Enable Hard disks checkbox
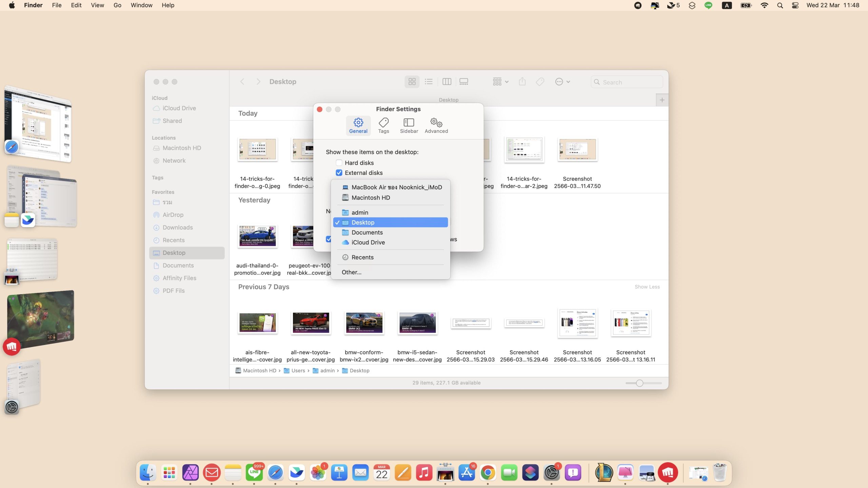This screenshot has width=868, height=488. pyautogui.click(x=339, y=163)
